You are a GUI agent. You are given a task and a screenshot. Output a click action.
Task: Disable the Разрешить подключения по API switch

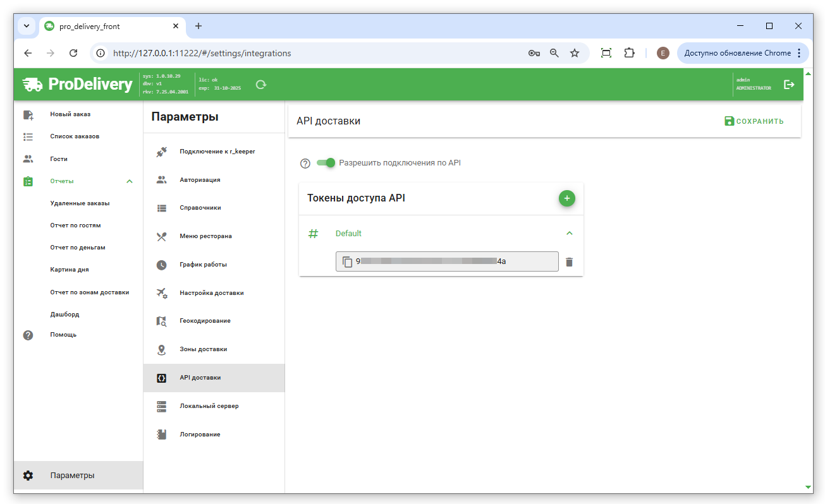pyautogui.click(x=326, y=163)
